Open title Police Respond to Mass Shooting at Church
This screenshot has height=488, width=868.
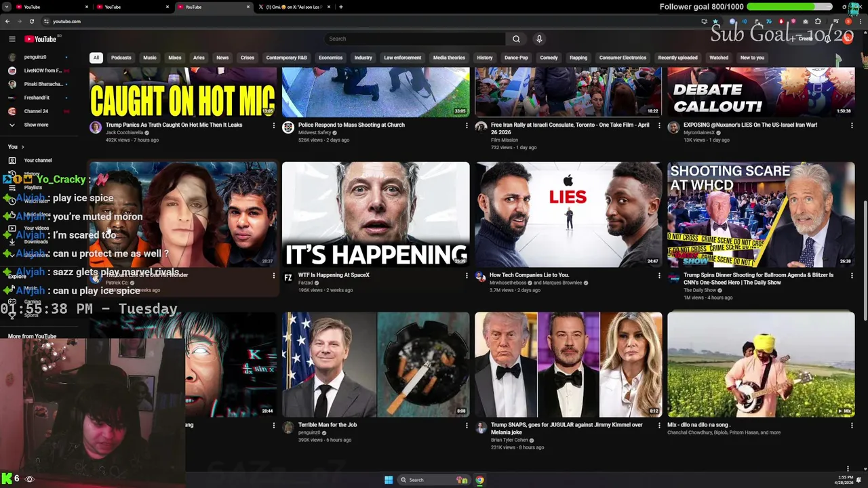pyautogui.click(x=351, y=125)
